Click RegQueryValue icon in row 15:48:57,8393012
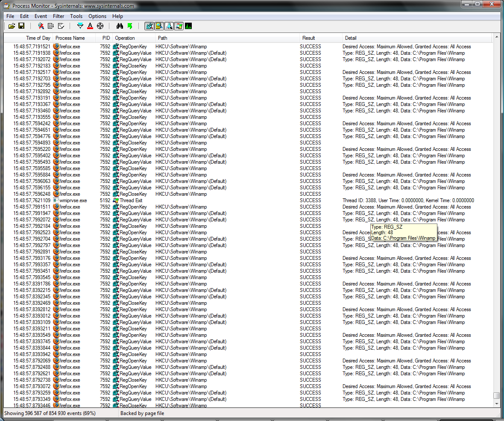The height and width of the screenshot is (421, 504). coord(116,316)
